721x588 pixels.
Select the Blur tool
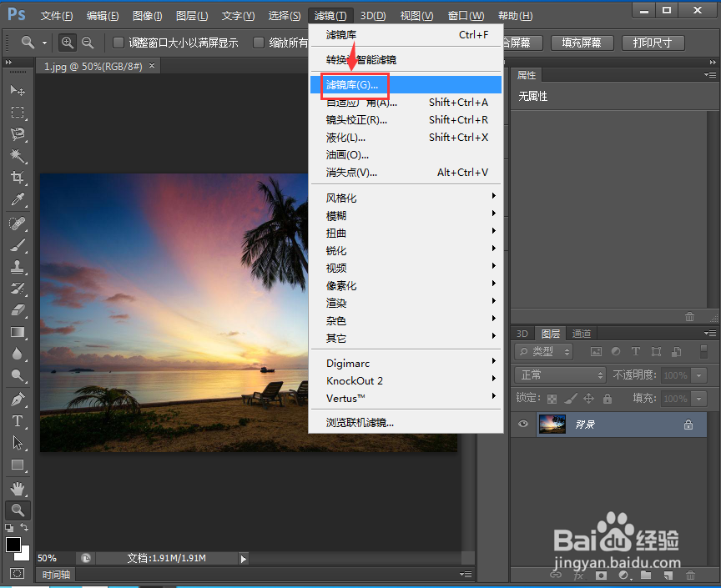pos(18,354)
